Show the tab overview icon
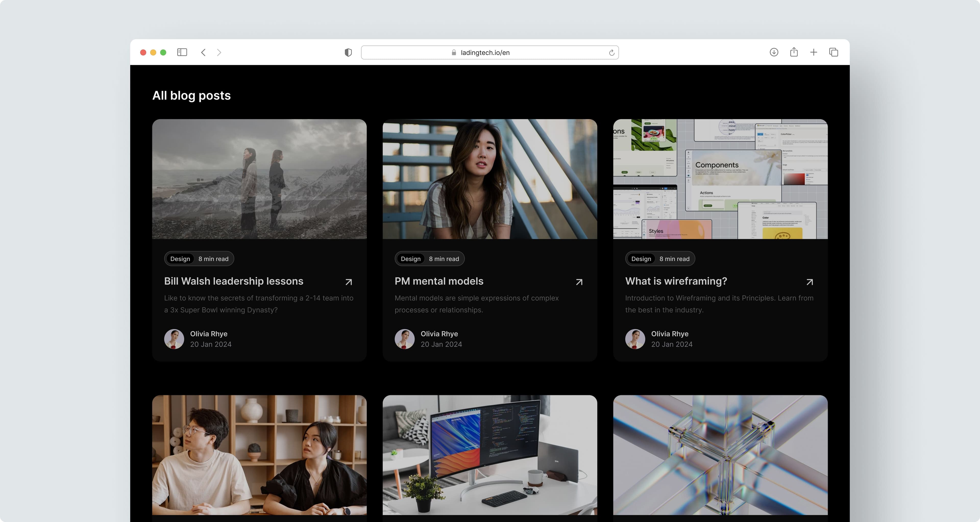This screenshot has width=980, height=522. pos(834,52)
